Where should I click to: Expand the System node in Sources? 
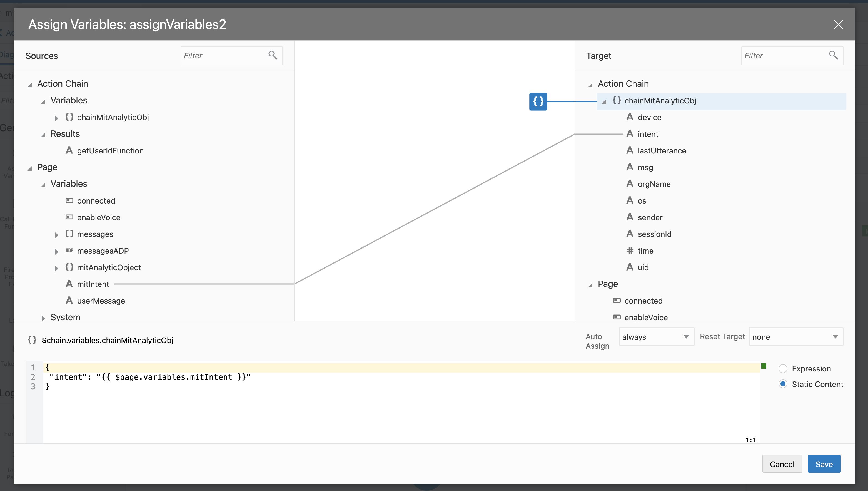[x=43, y=318]
